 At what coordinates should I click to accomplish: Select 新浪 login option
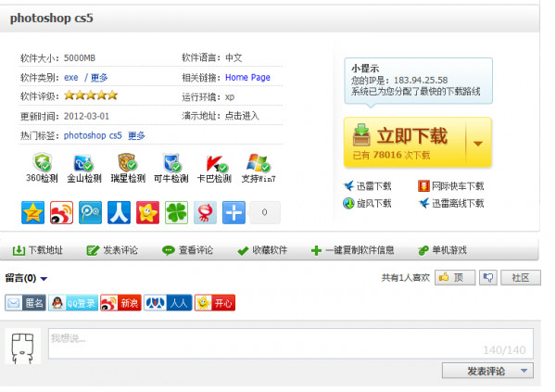[120, 303]
